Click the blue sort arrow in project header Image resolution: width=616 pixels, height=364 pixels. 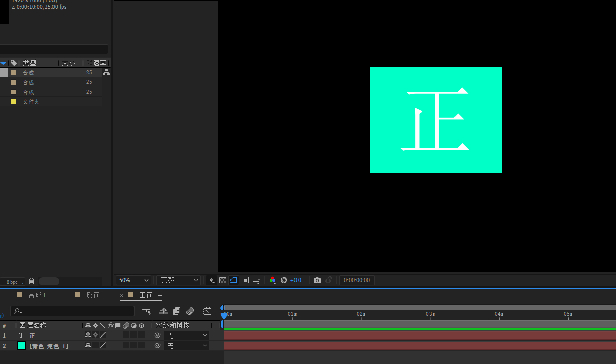pos(3,63)
